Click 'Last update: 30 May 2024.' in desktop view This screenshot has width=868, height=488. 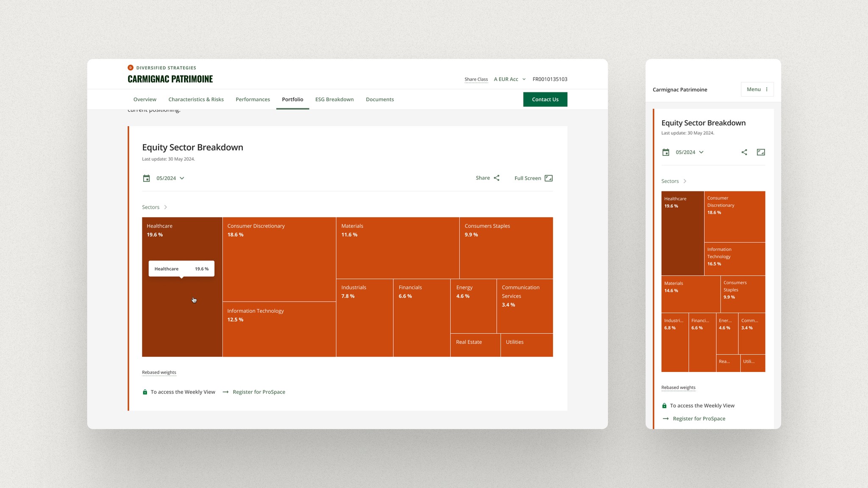tap(168, 159)
